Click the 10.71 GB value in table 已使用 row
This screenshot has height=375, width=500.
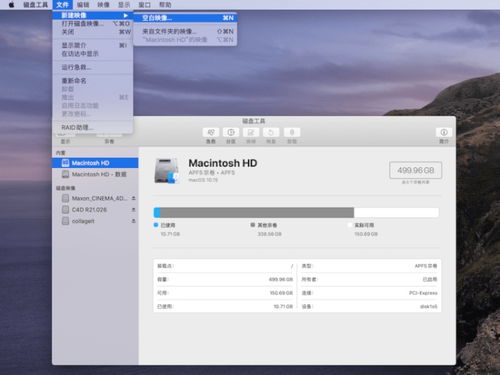[x=283, y=306]
